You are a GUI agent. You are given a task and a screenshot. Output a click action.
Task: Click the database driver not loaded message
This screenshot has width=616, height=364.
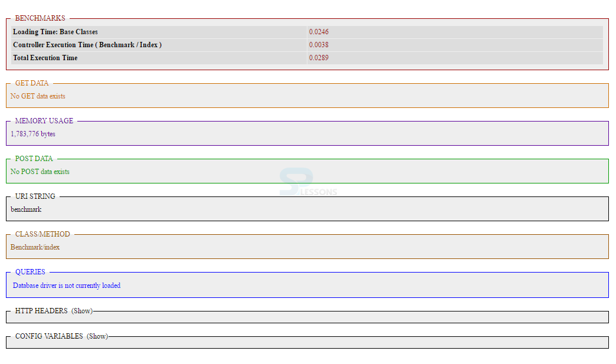tap(67, 286)
